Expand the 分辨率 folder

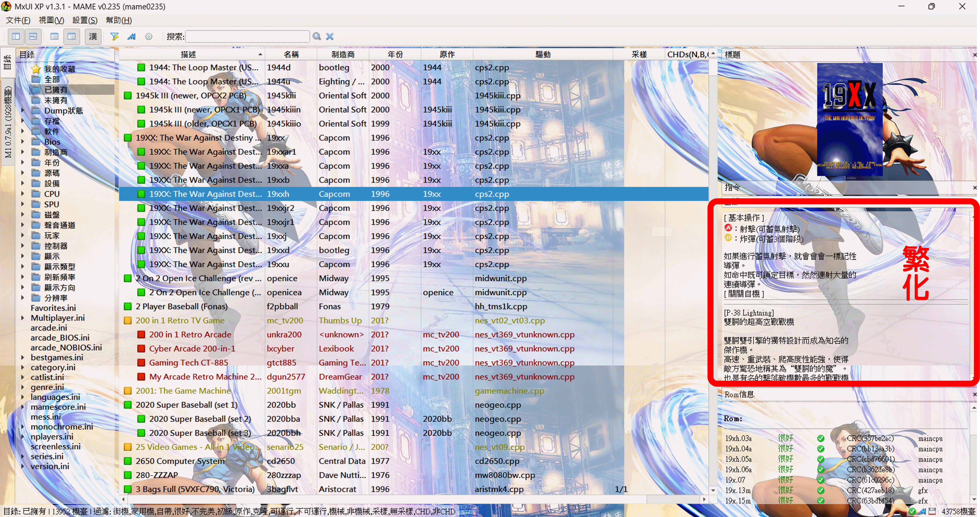pos(22,298)
